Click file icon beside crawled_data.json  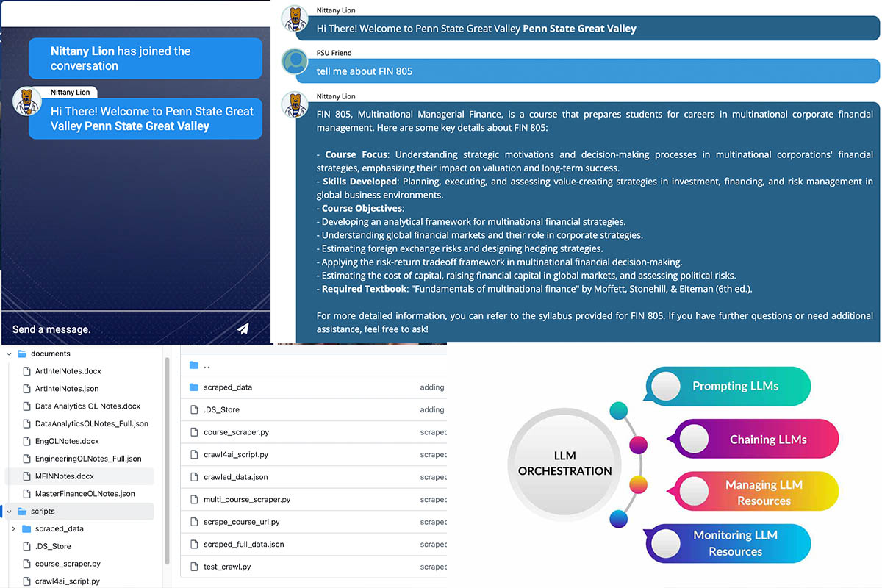coord(194,477)
